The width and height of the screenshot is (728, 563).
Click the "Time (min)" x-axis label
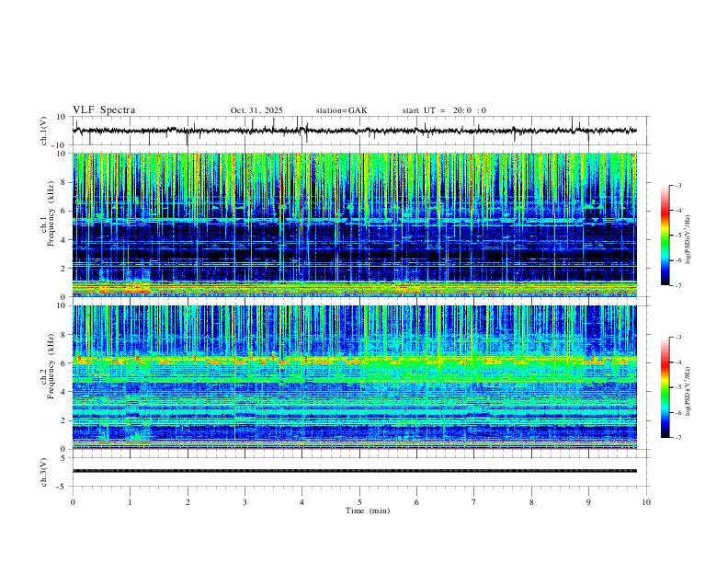[368, 511]
